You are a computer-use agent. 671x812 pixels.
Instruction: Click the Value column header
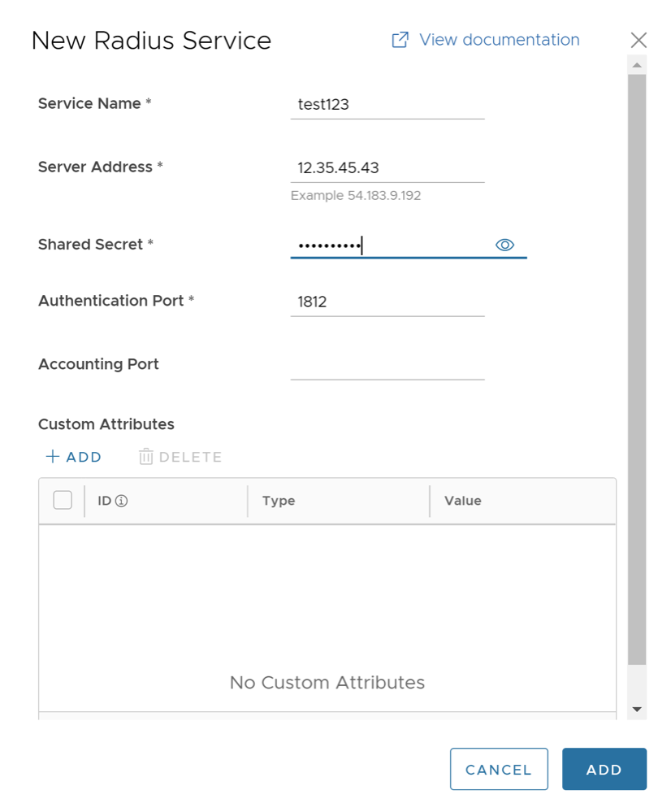pyautogui.click(x=463, y=501)
